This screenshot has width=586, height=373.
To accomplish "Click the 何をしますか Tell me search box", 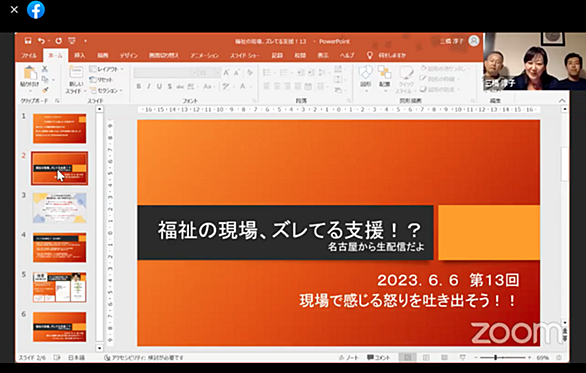I will point(387,55).
